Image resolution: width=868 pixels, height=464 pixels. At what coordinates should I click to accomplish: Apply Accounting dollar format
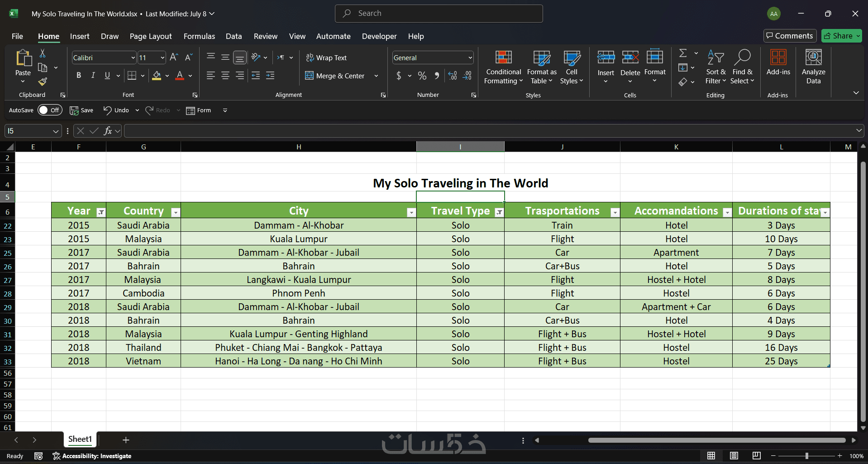tap(399, 76)
